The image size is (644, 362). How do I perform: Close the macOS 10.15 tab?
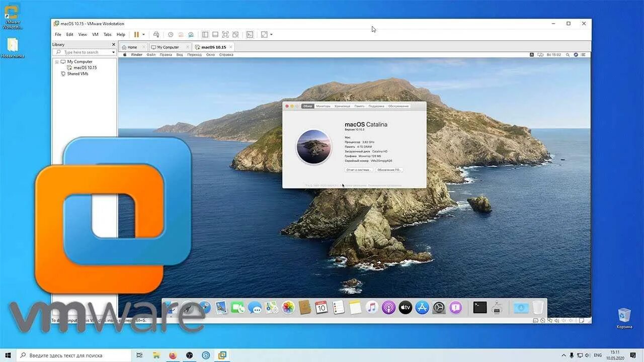coord(230,47)
